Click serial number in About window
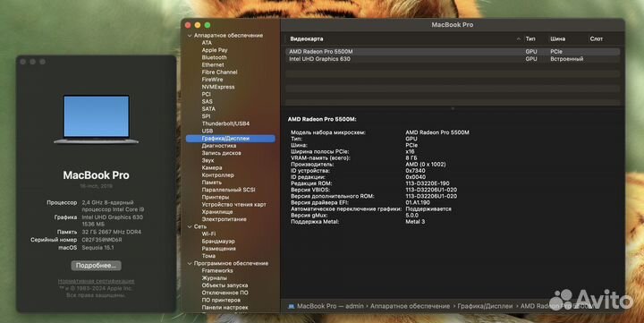This screenshot has height=323, width=644. pos(102,240)
